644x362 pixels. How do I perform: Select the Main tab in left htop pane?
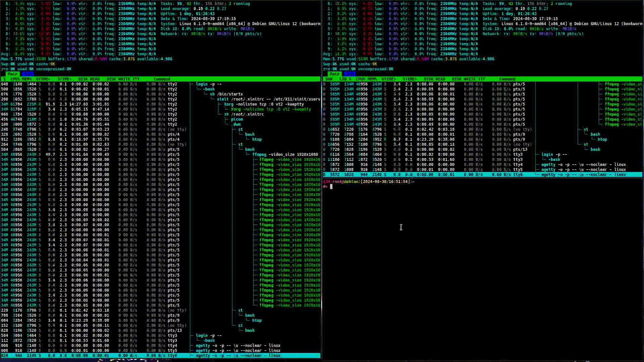[x=12, y=74]
